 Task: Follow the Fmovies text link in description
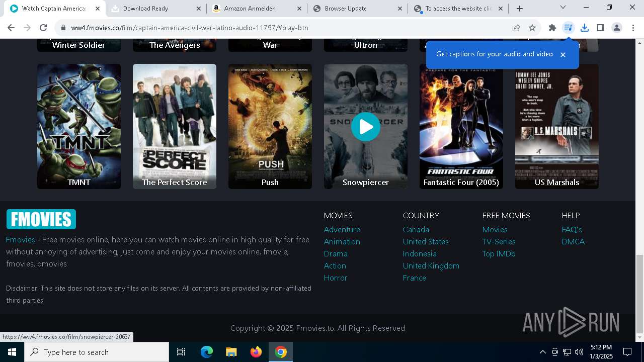click(21, 239)
